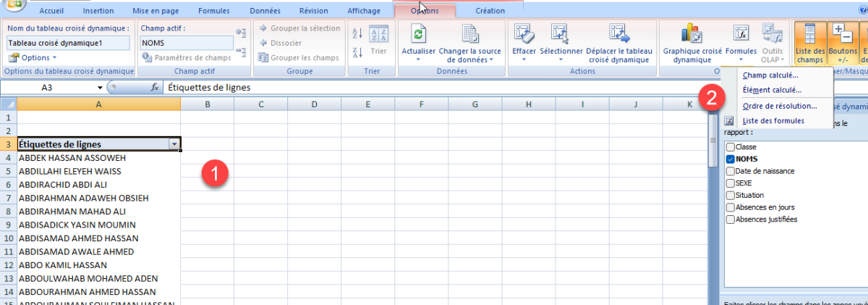Viewport: 868px width, 305px height.
Task: Switch to the Formules ribbon tab
Action: coord(214,11)
